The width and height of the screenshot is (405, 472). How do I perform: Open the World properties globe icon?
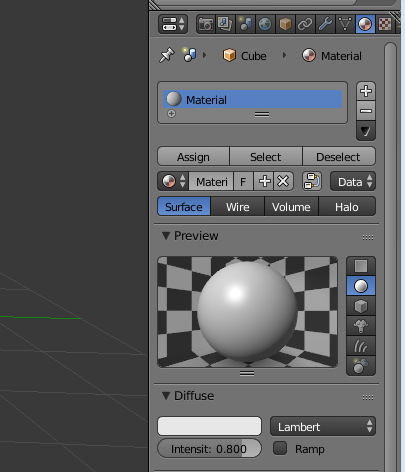click(265, 24)
